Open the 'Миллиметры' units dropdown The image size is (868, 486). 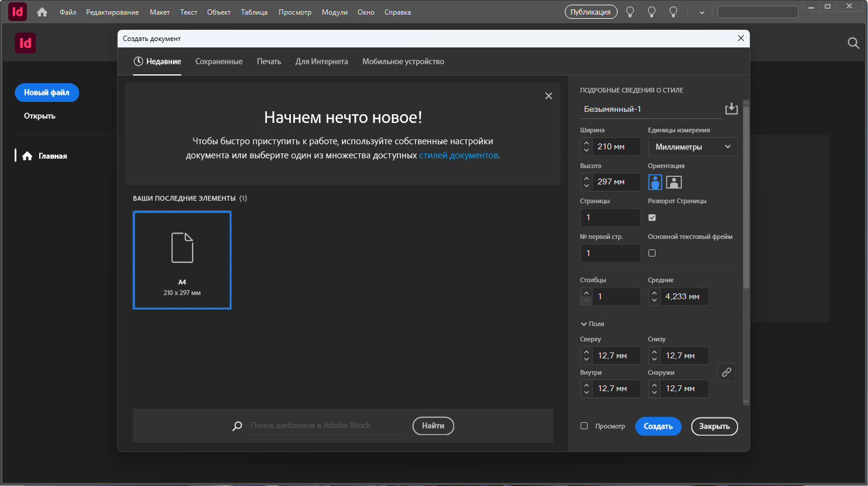pyautogui.click(x=692, y=147)
